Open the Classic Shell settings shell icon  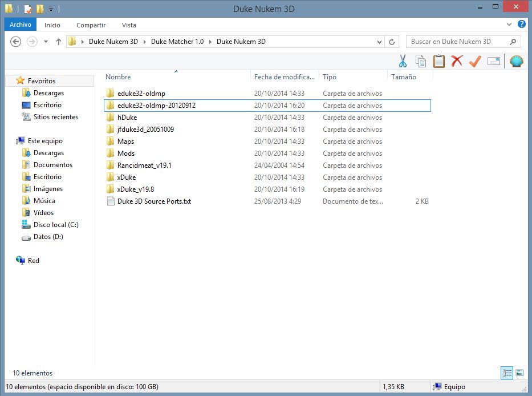[x=516, y=61]
